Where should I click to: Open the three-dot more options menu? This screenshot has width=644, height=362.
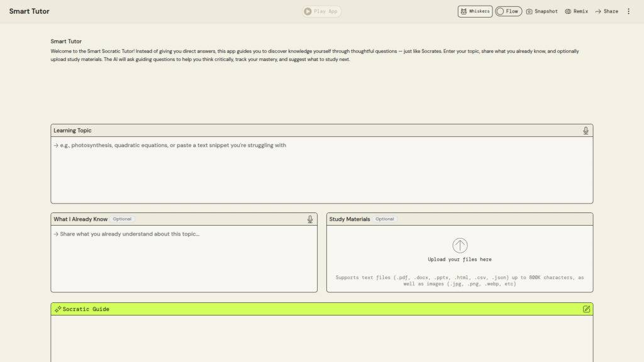pyautogui.click(x=628, y=11)
